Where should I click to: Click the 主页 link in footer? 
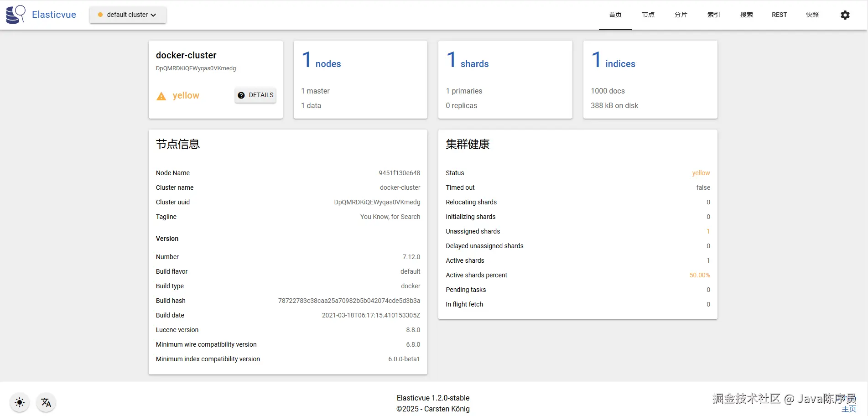click(849, 409)
